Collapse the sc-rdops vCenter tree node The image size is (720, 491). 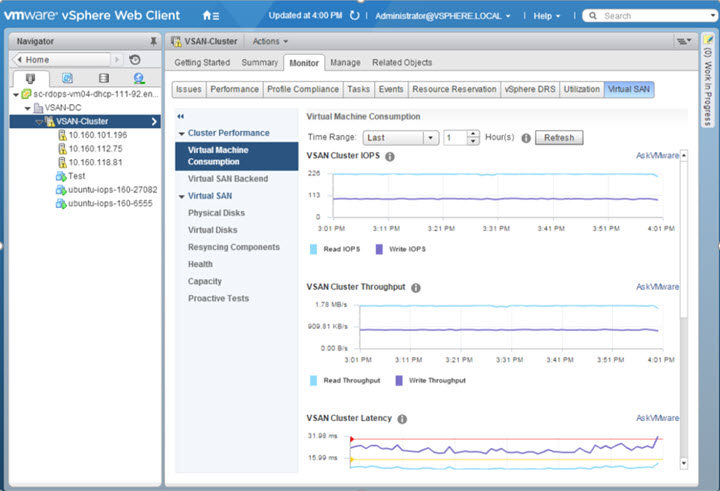click(16, 95)
